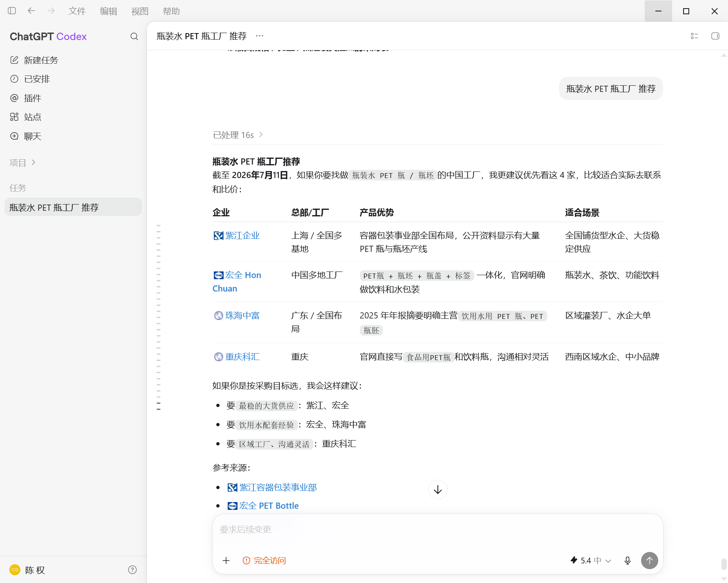Go forward with the right arrow

(x=51, y=11)
